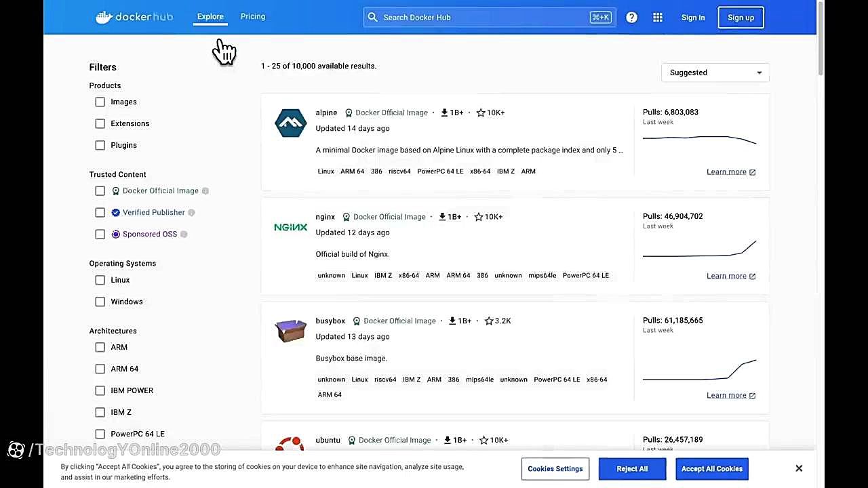Close the cookie banner with X
868x488 pixels.
tap(799, 468)
